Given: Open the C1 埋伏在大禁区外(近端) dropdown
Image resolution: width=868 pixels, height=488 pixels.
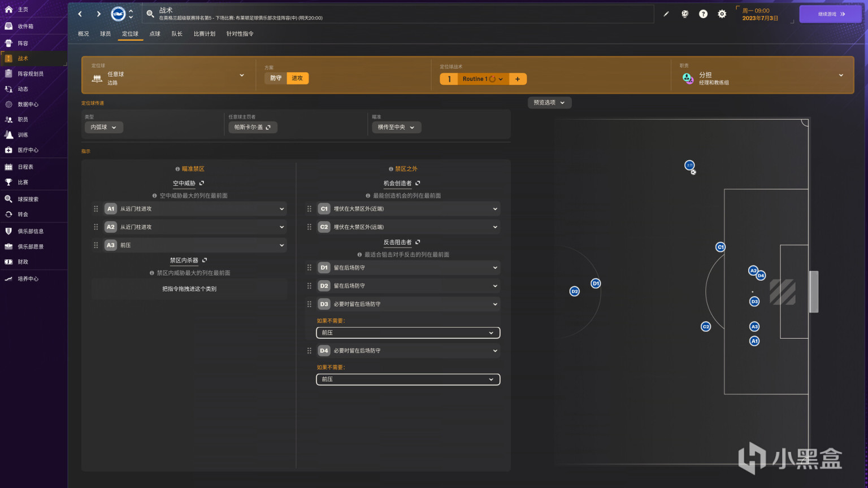Looking at the screenshot, I should tap(409, 209).
